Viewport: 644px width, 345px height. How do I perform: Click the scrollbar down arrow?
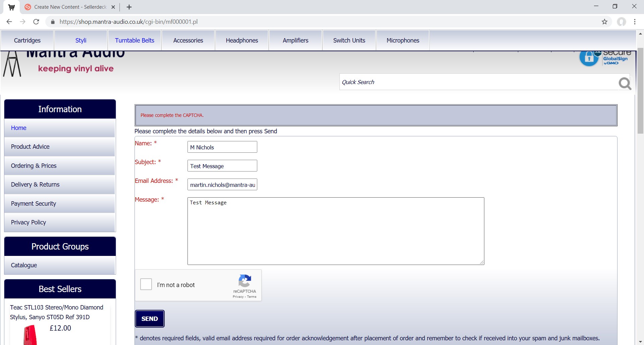[x=640, y=342]
